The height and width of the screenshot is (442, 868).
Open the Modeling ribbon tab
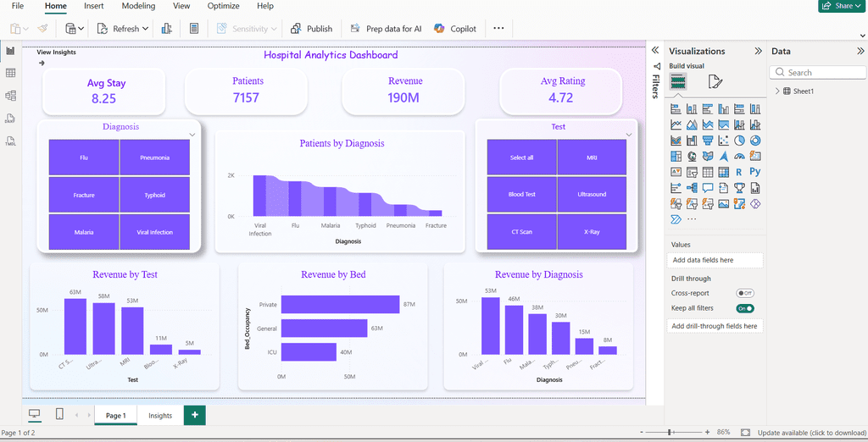point(138,6)
